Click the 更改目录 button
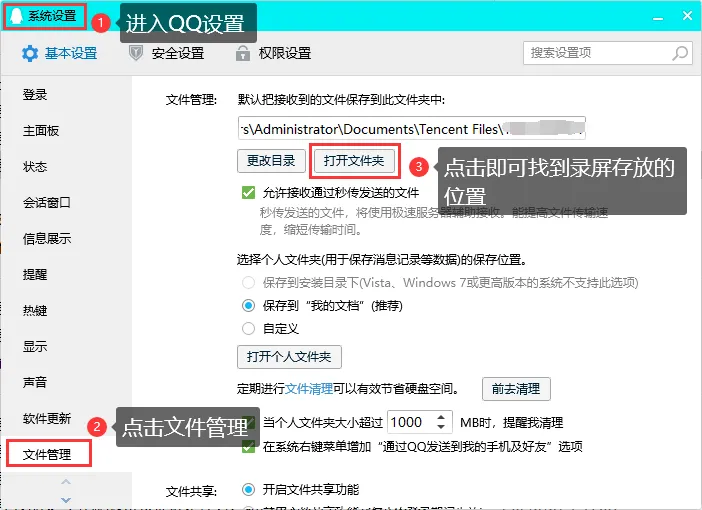702x510 pixels. 271,160
